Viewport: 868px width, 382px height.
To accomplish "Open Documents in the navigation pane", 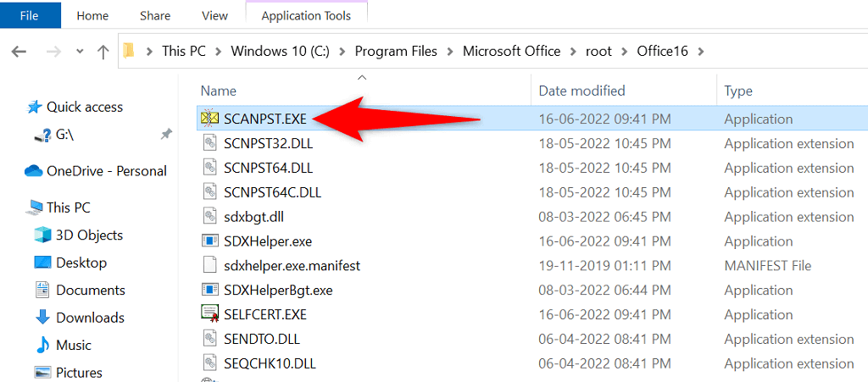I will coord(90,290).
